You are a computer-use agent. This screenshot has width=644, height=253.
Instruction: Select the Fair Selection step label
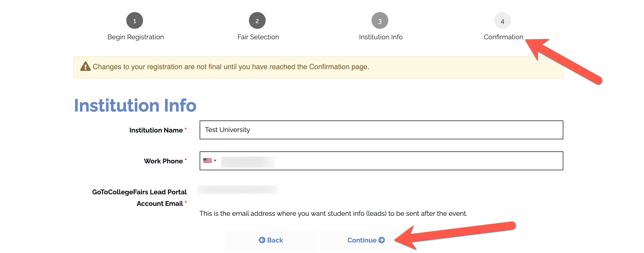[258, 37]
